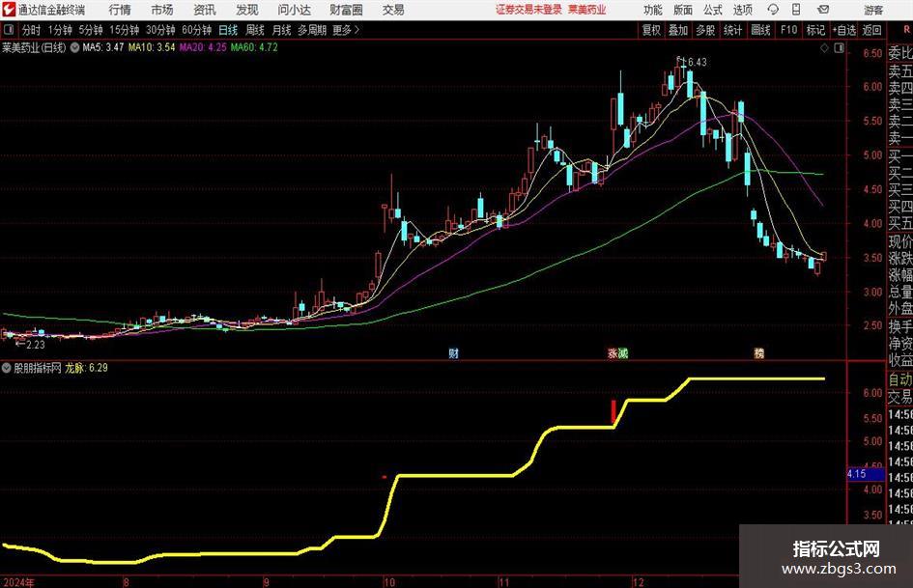Click the 龙脉: 6.29 indicator value
Screen dimensions: 913x588
tap(86, 368)
